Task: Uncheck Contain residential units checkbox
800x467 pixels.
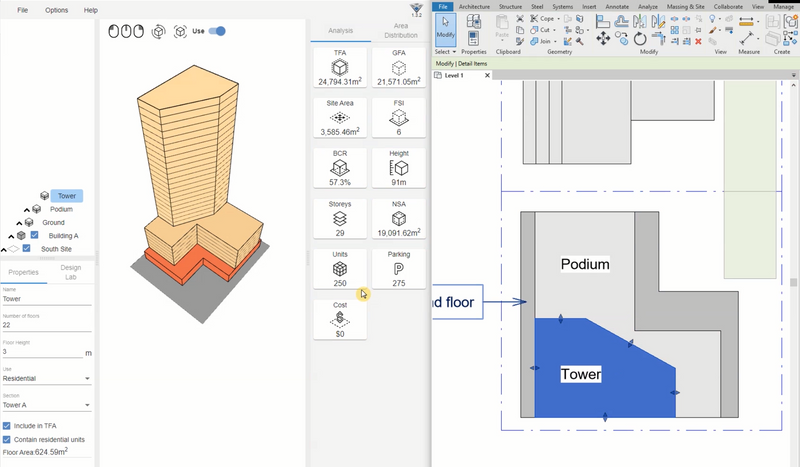Action: point(8,439)
